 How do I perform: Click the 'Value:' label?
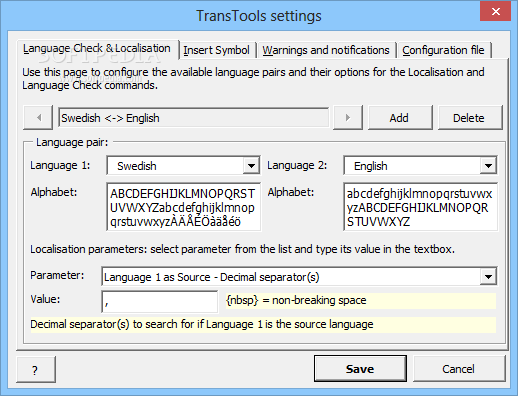45,299
